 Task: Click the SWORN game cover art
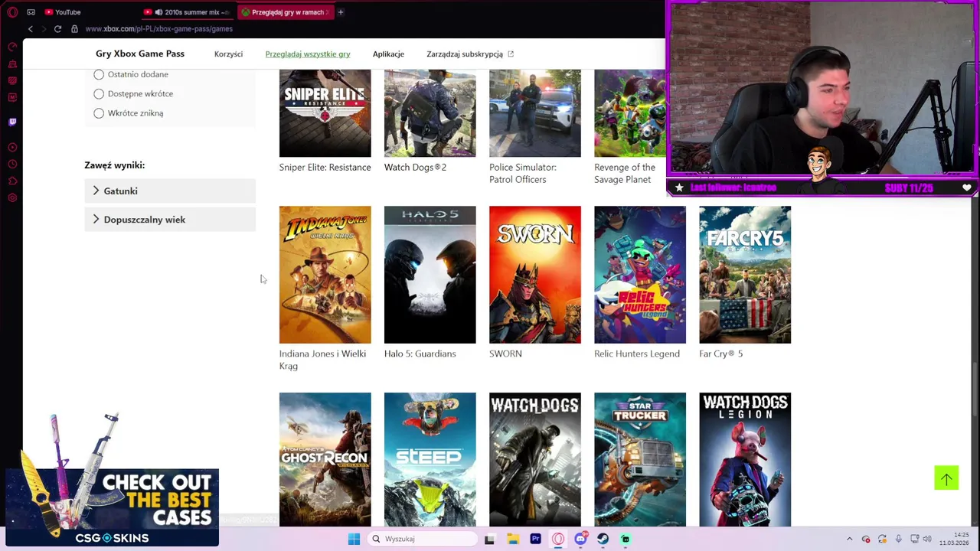tap(535, 275)
